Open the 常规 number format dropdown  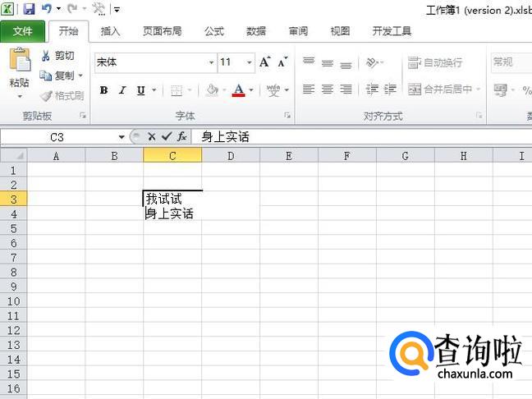511,62
